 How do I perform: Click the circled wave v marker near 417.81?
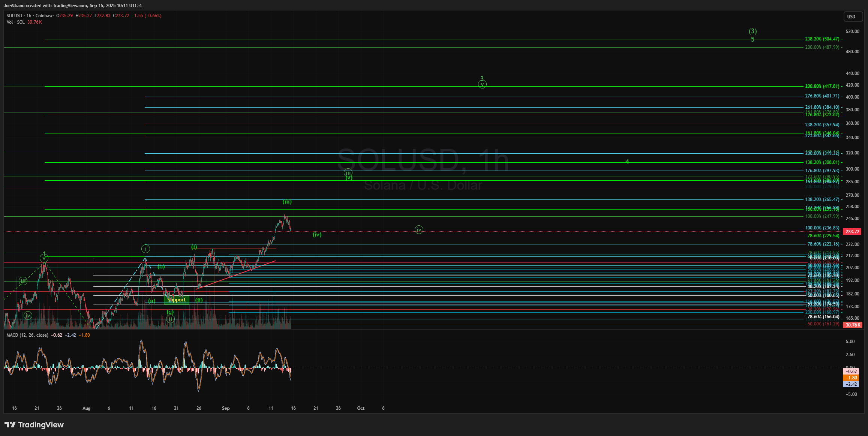tap(482, 85)
